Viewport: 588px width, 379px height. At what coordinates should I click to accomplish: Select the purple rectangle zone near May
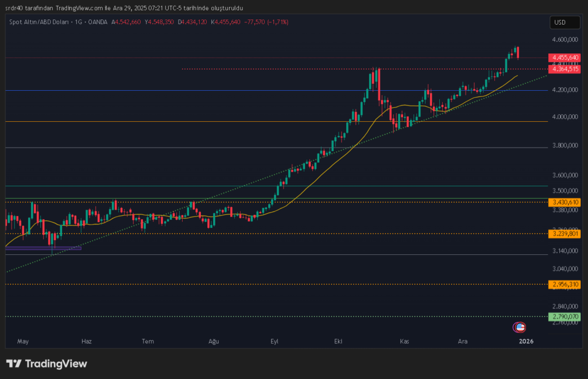pos(44,248)
